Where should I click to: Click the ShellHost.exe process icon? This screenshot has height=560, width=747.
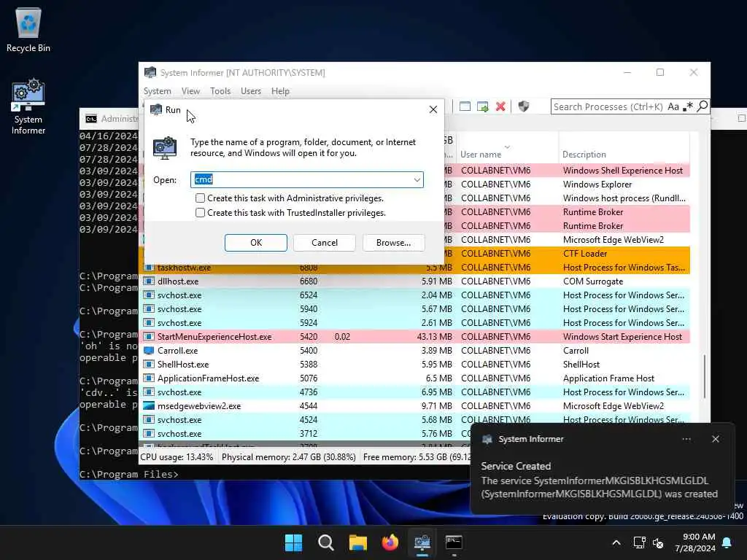pyautogui.click(x=149, y=365)
